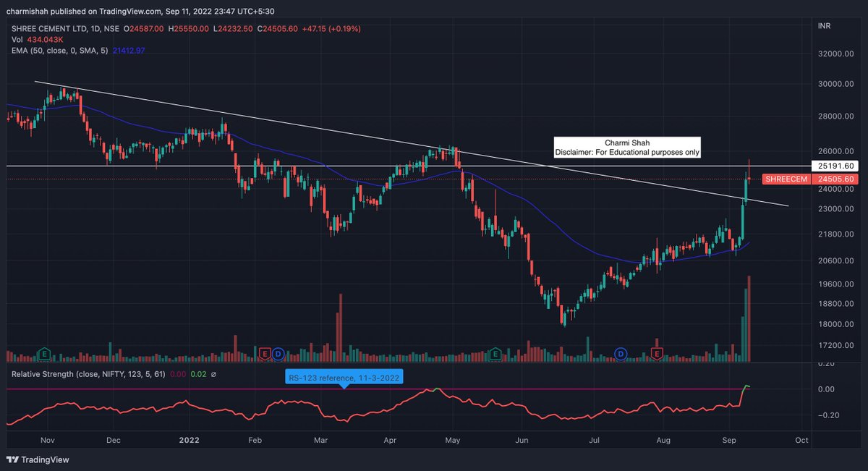This screenshot has height=471, width=868.
Task: Click the 28000.00 price axis label
Action: click(x=838, y=116)
